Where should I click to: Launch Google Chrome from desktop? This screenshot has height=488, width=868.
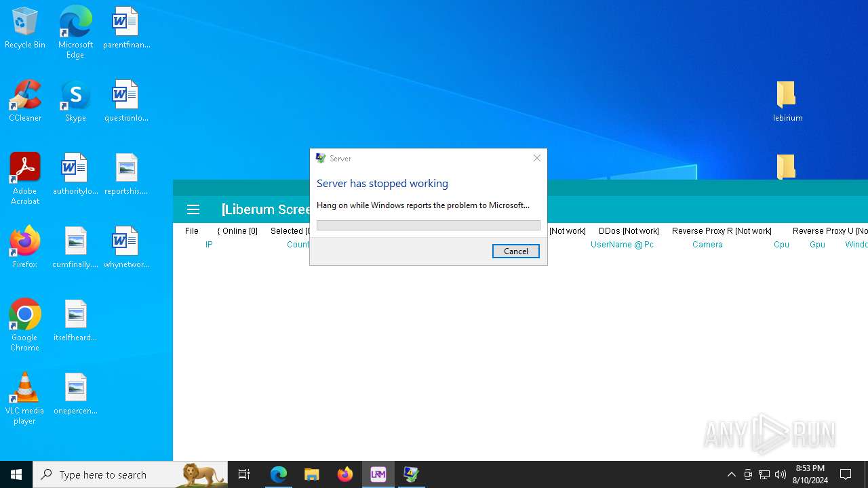[25, 325]
